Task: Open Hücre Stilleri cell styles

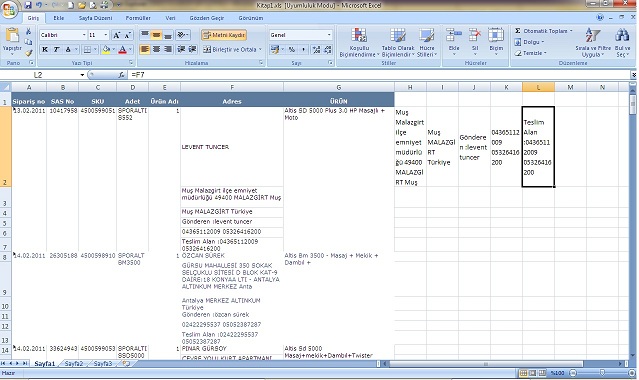Action: coord(427,42)
